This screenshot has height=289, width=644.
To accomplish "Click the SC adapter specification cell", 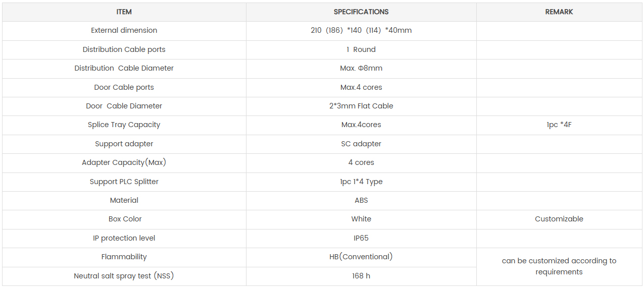I will point(361,144).
